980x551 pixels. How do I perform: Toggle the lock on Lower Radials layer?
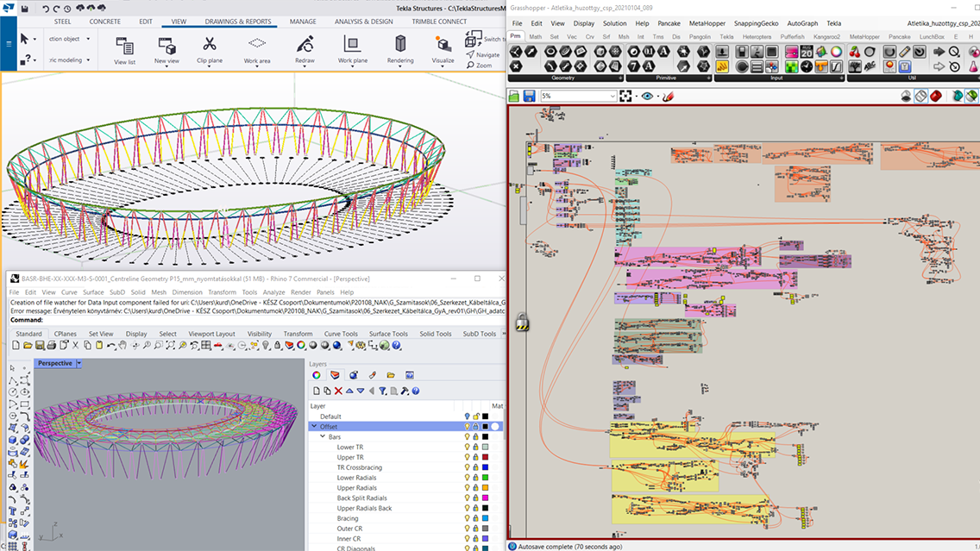click(475, 478)
